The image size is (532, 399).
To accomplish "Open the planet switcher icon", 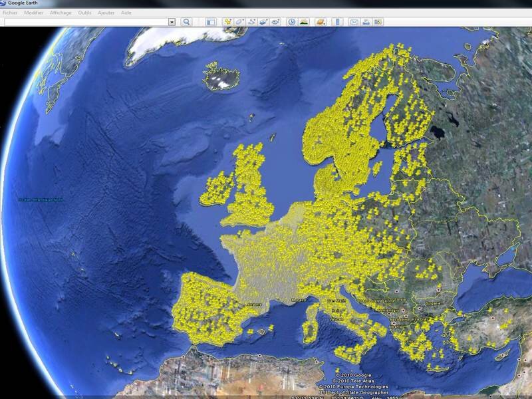I will tap(320, 22).
